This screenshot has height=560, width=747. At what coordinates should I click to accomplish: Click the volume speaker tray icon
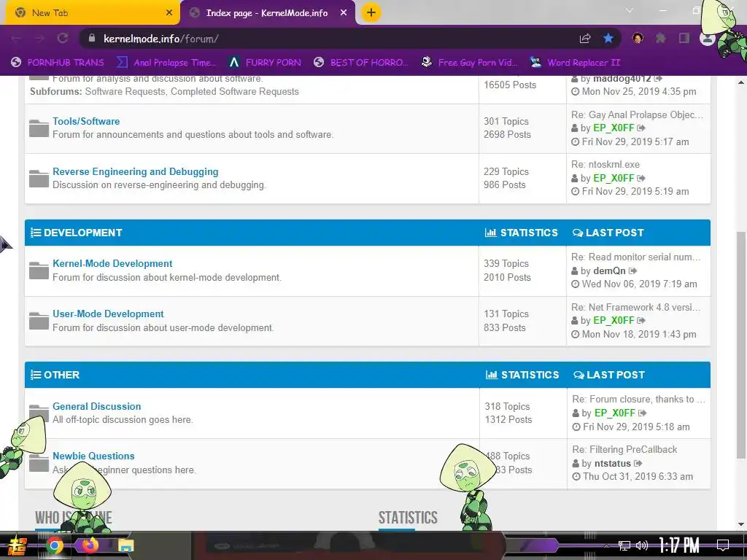642,545
